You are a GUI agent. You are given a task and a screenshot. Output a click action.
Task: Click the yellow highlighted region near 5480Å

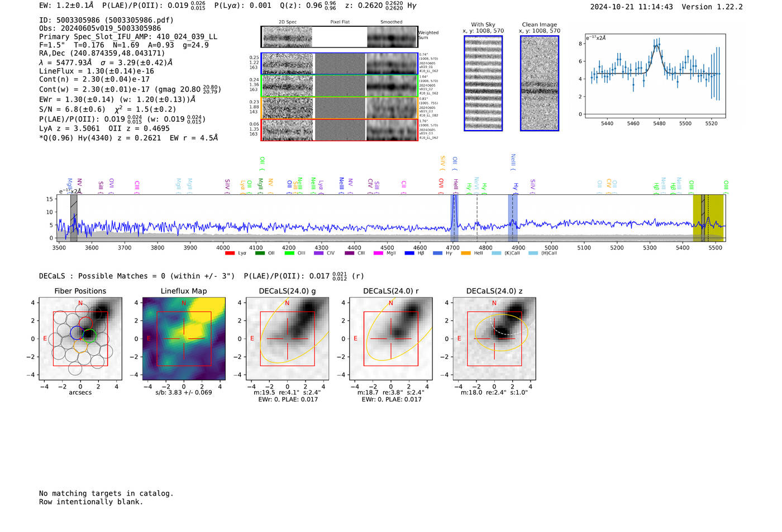(x=708, y=218)
